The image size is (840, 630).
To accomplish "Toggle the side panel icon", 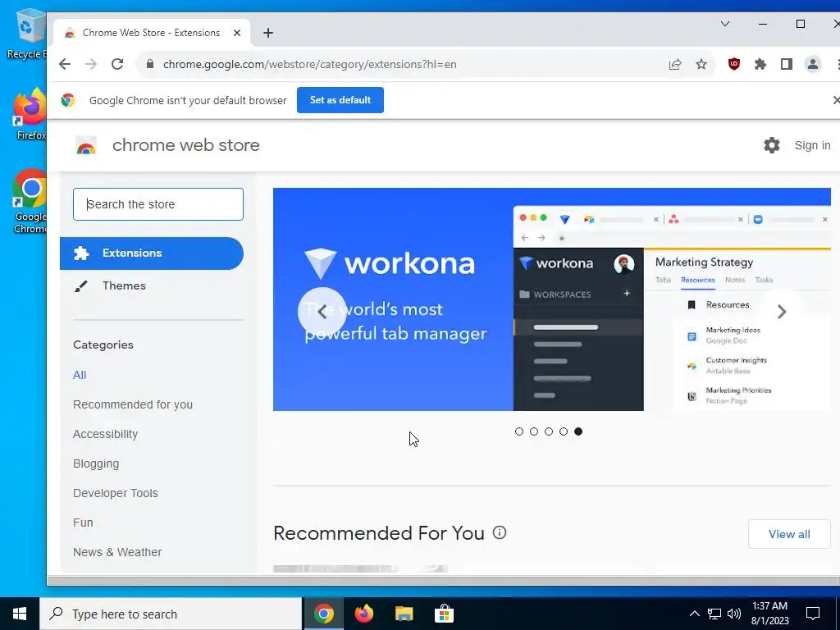I will (x=787, y=64).
